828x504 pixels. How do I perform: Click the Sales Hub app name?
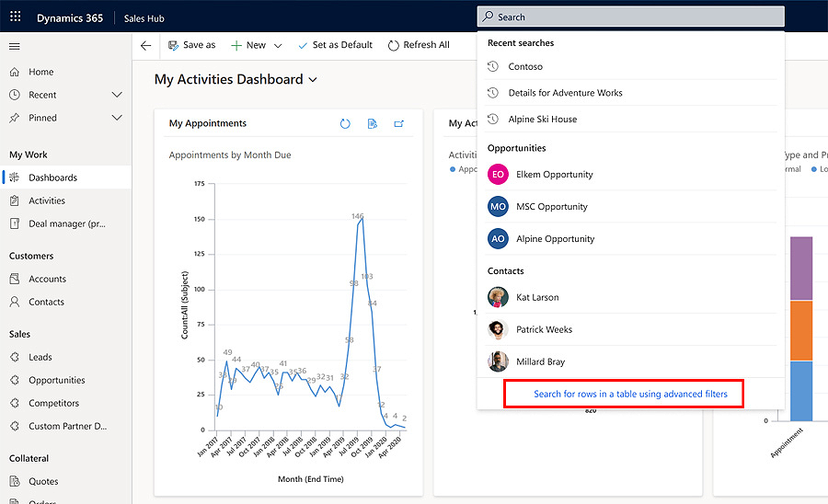(144, 18)
